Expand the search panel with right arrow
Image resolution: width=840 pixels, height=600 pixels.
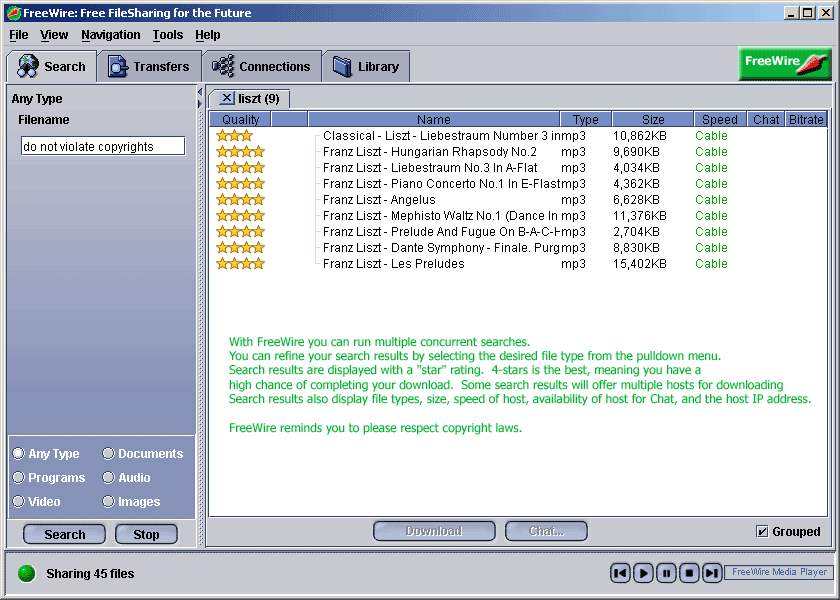[x=200, y=104]
